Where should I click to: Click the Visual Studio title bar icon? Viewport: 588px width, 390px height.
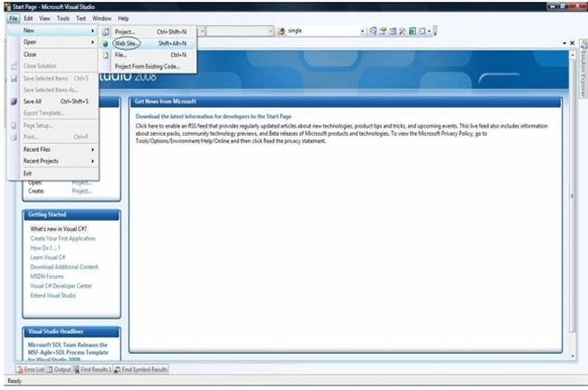[x=7, y=6]
